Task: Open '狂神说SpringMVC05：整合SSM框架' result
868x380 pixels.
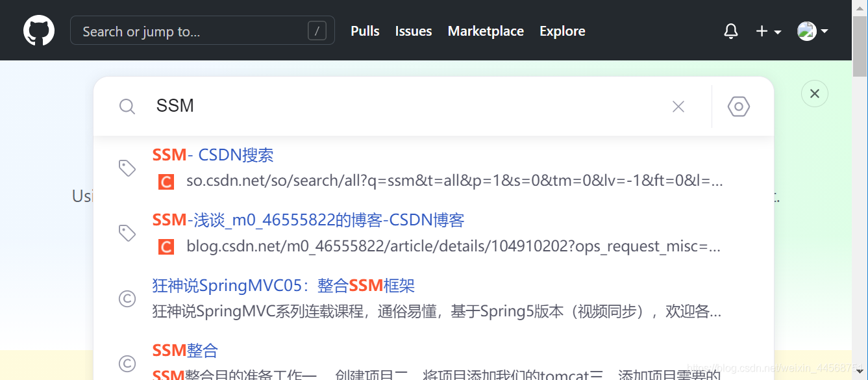Action: point(284,285)
